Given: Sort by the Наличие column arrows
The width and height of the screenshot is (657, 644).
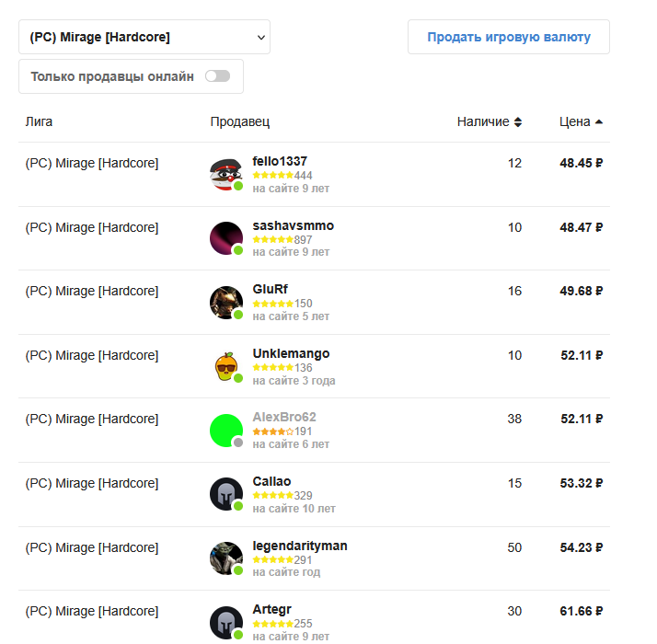Looking at the screenshot, I should [517, 121].
